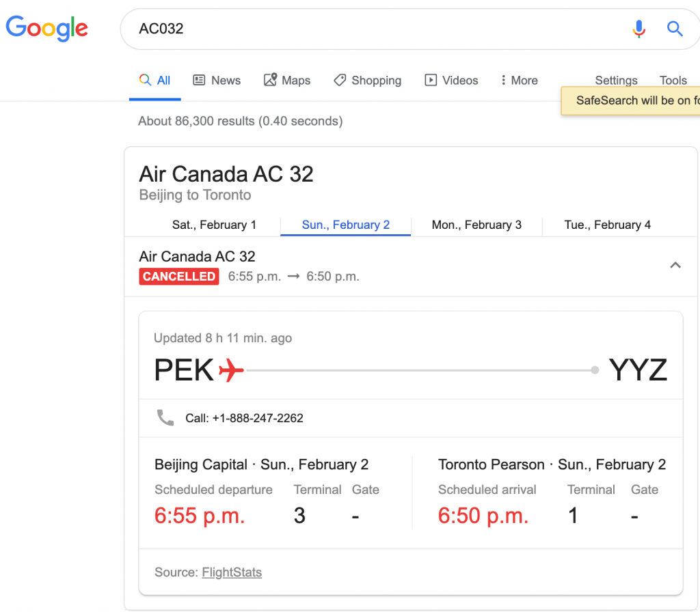Click the Maps tab icon
This screenshot has width=700, height=612.
270,80
